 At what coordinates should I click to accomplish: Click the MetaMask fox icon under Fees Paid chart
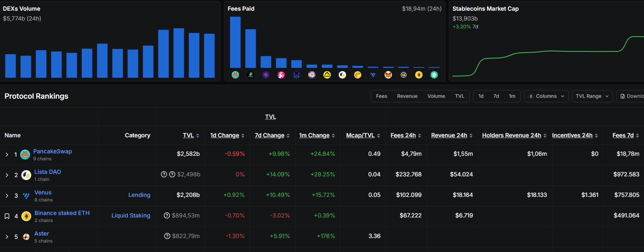tap(388, 75)
